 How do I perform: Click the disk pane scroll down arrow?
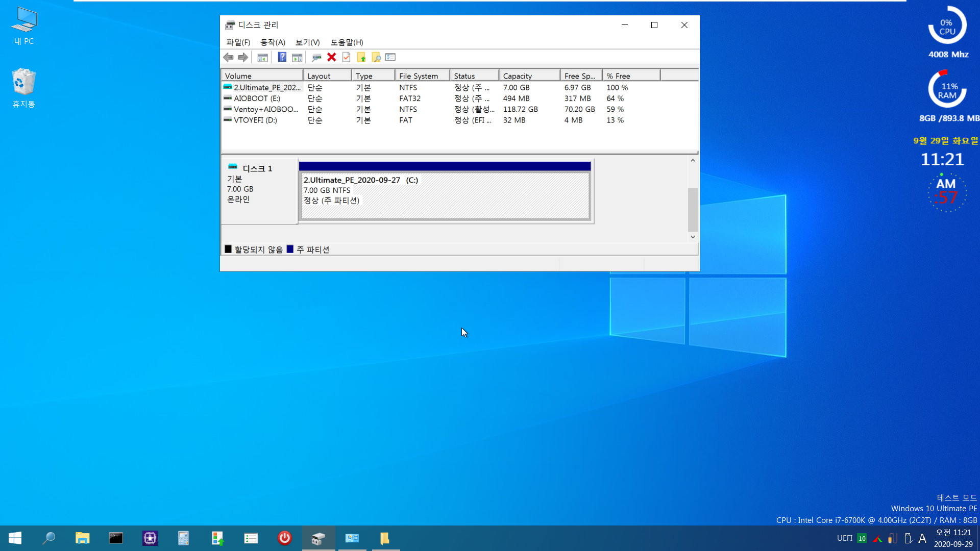point(693,237)
